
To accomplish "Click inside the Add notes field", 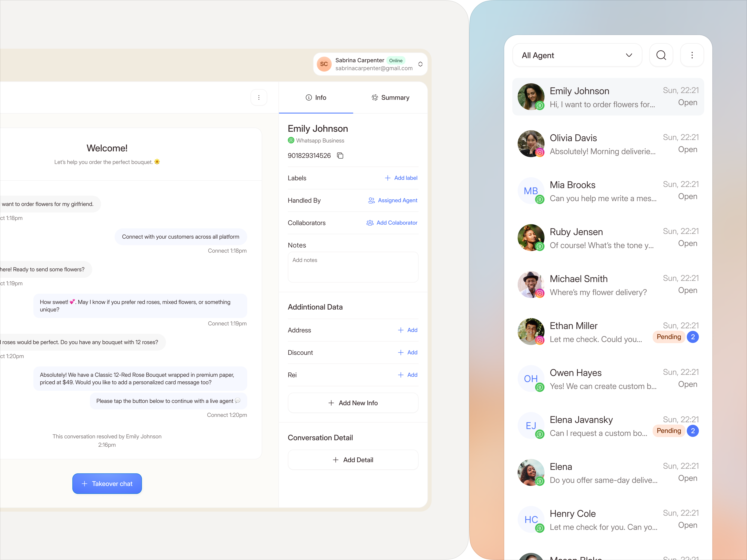I will click(353, 267).
